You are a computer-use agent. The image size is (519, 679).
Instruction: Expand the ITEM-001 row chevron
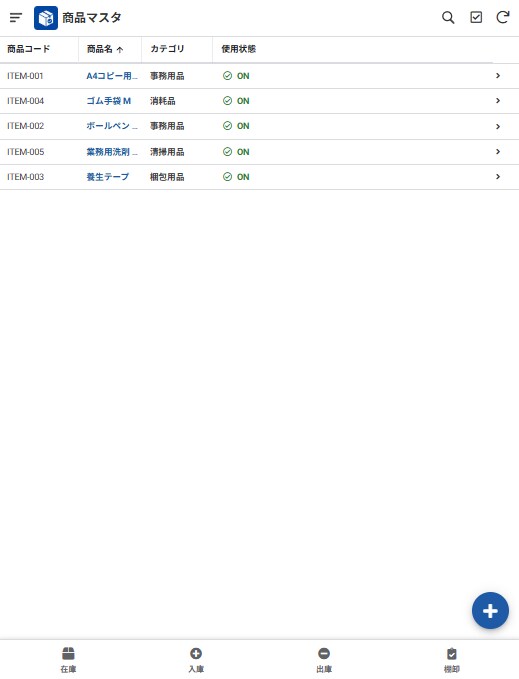(x=498, y=76)
